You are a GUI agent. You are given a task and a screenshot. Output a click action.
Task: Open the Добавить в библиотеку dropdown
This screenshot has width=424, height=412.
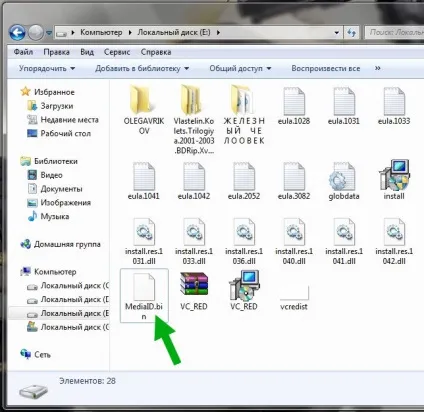(x=142, y=68)
